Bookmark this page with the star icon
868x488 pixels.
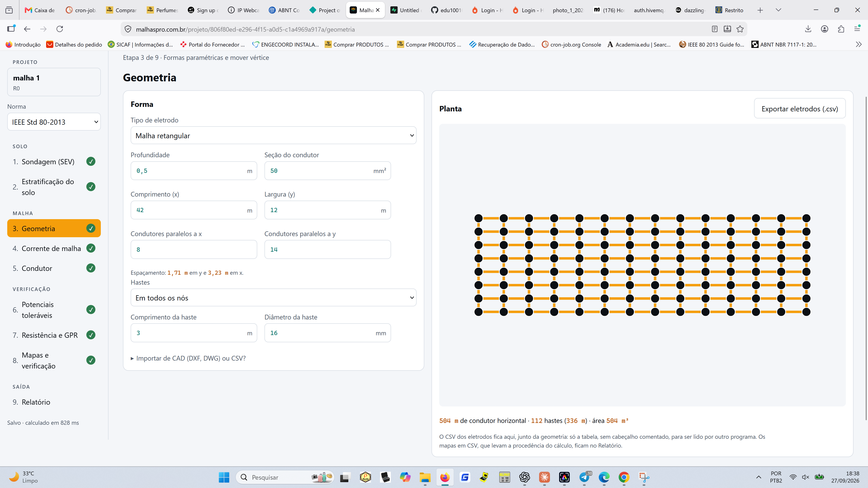click(x=740, y=29)
